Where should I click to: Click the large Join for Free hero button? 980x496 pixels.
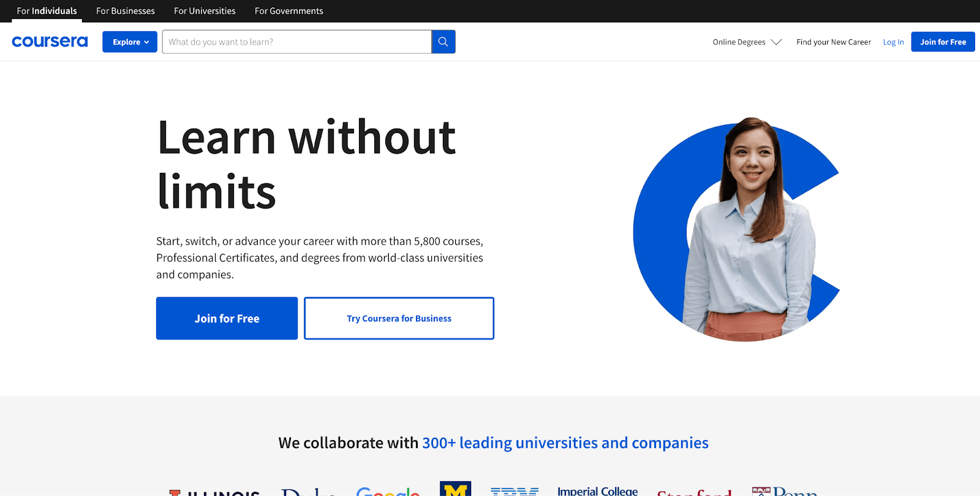227,318
